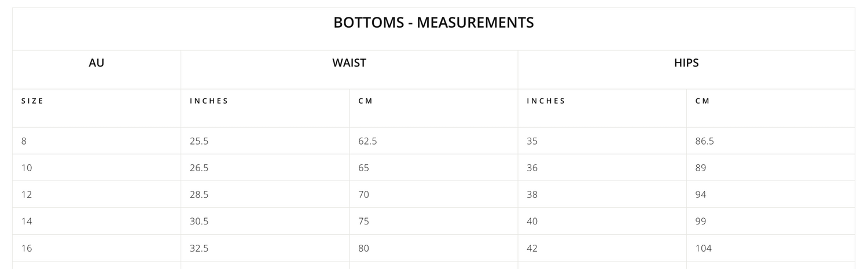
Task: Select size 8 row label
Action: click(x=24, y=141)
